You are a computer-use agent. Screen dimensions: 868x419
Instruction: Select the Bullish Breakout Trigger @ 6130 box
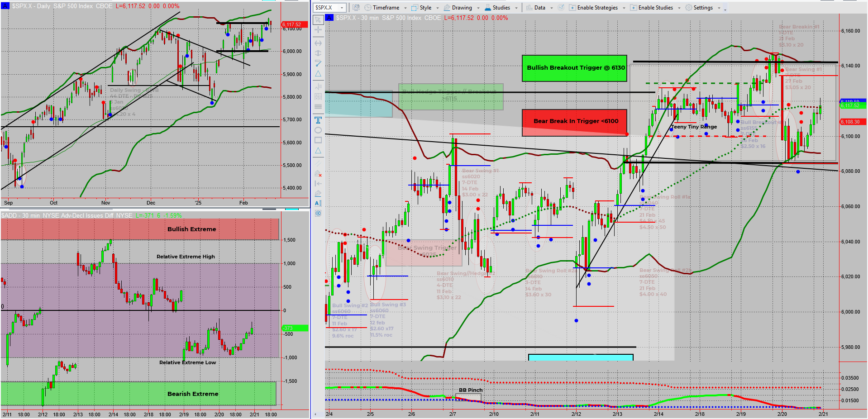tap(575, 68)
